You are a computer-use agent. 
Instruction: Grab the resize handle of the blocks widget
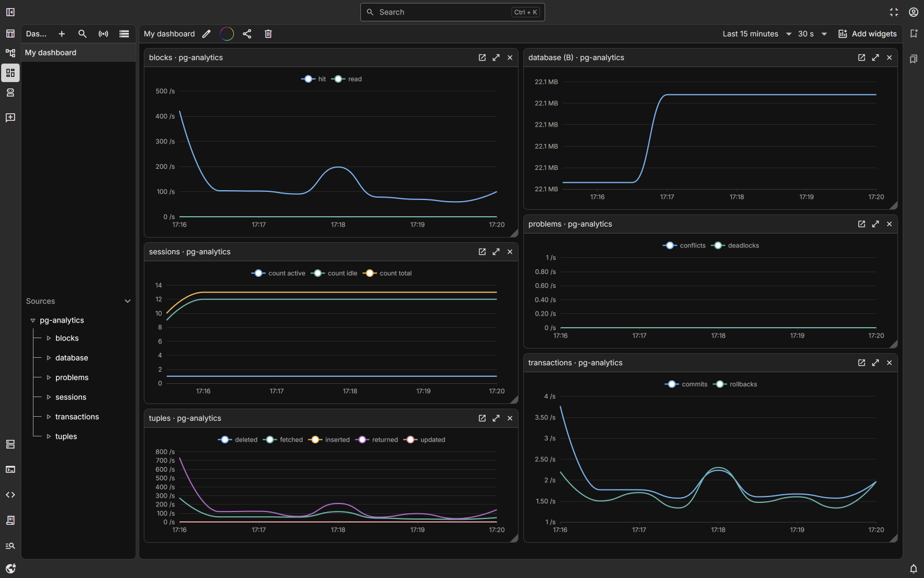click(x=514, y=233)
